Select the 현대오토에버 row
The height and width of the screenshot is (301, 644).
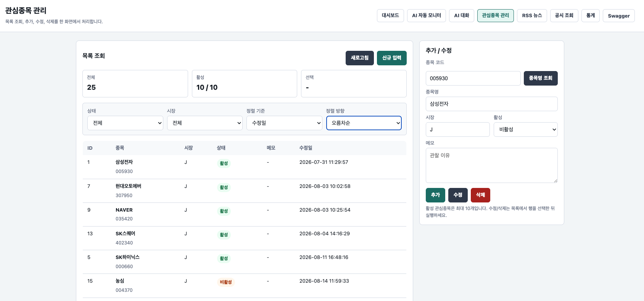pyautogui.click(x=245, y=191)
